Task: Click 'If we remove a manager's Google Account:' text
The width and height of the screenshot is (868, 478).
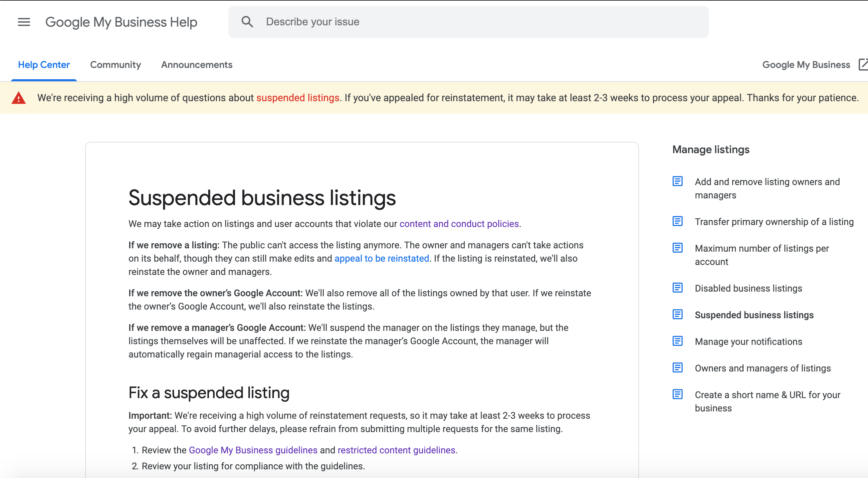Action: (217, 328)
